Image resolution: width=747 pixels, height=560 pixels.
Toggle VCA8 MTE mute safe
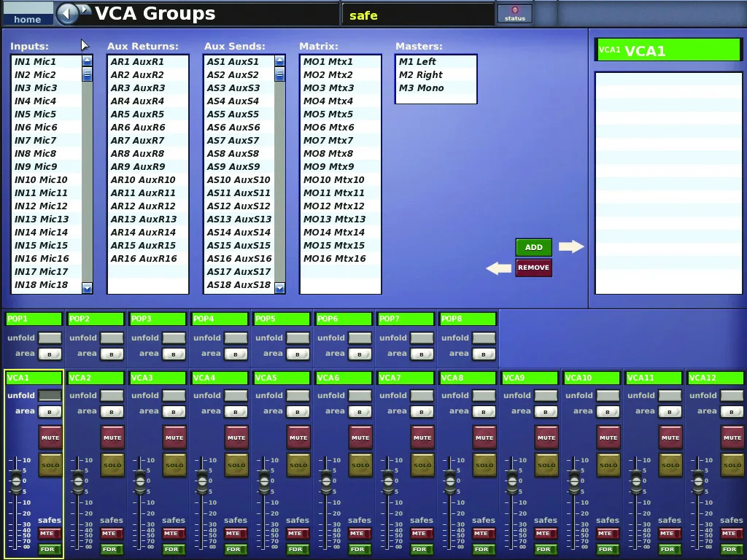[484, 534]
